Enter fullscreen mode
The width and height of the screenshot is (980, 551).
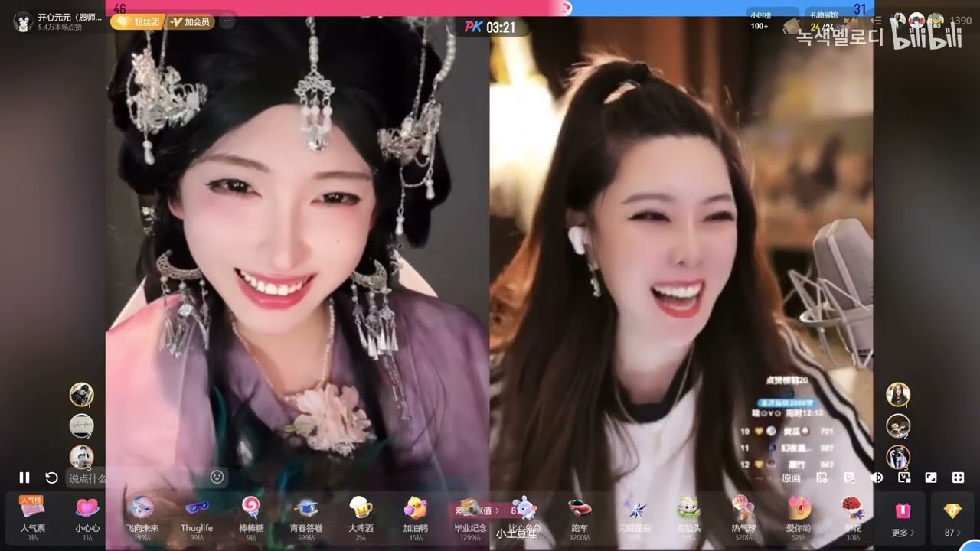[958, 478]
